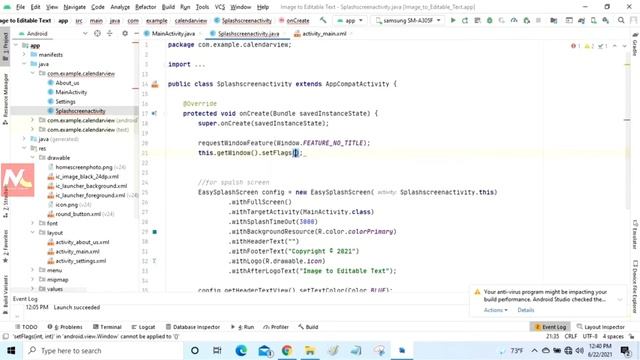640x360 pixels.
Task: Open the Gradle side panel tab
Action: [635, 45]
